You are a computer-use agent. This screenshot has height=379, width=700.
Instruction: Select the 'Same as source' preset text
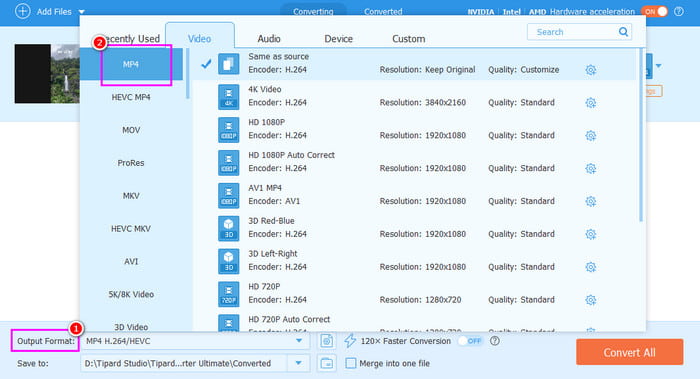coord(279,57)
